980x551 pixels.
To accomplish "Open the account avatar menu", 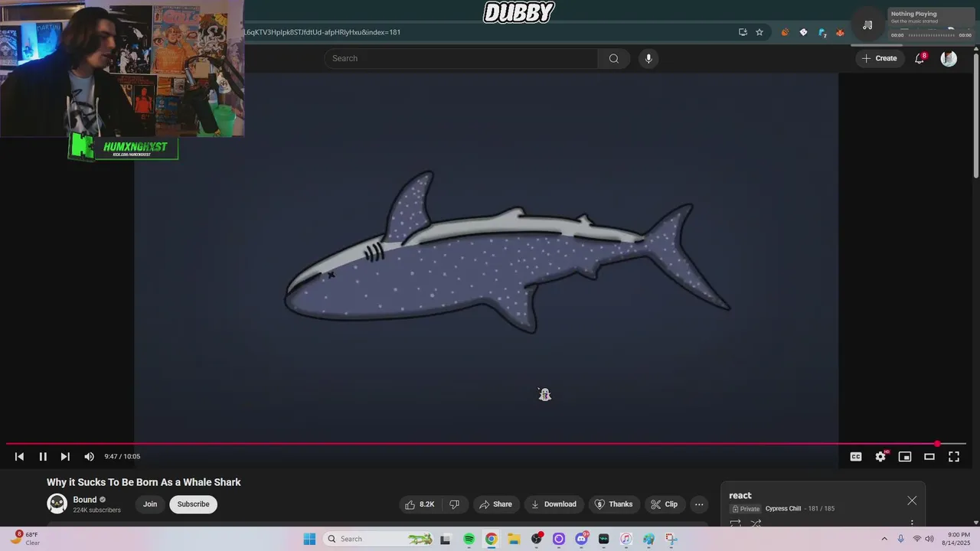I will coord(949,58).
